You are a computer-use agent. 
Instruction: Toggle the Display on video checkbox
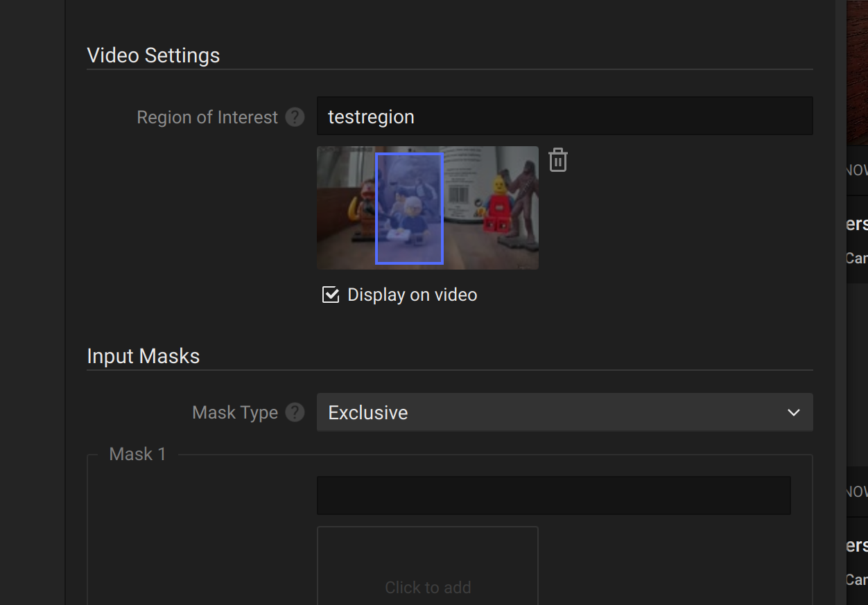point(331,295)
